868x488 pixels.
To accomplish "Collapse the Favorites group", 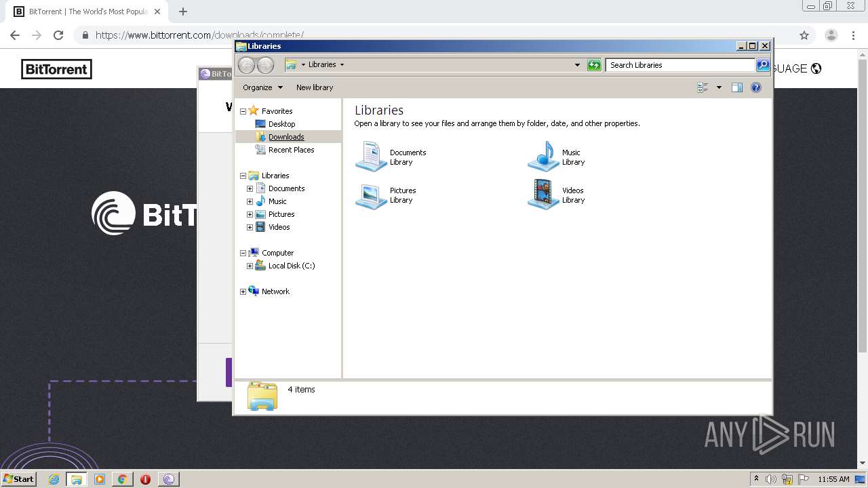I will (x=243, y=111).
